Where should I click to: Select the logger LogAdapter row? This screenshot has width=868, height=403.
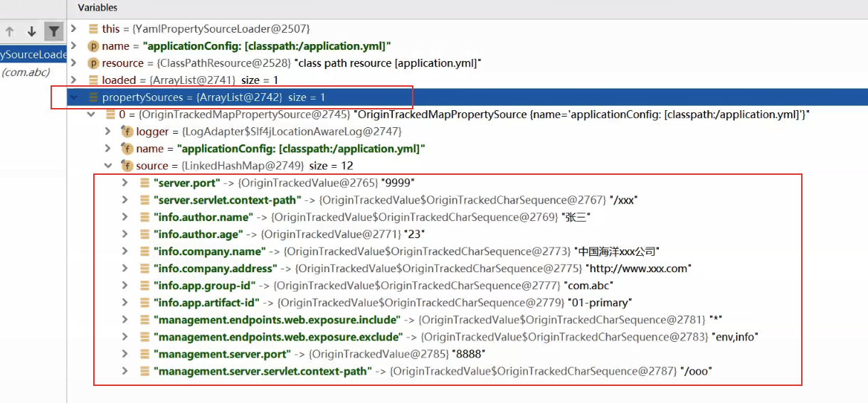click(467, 131)
